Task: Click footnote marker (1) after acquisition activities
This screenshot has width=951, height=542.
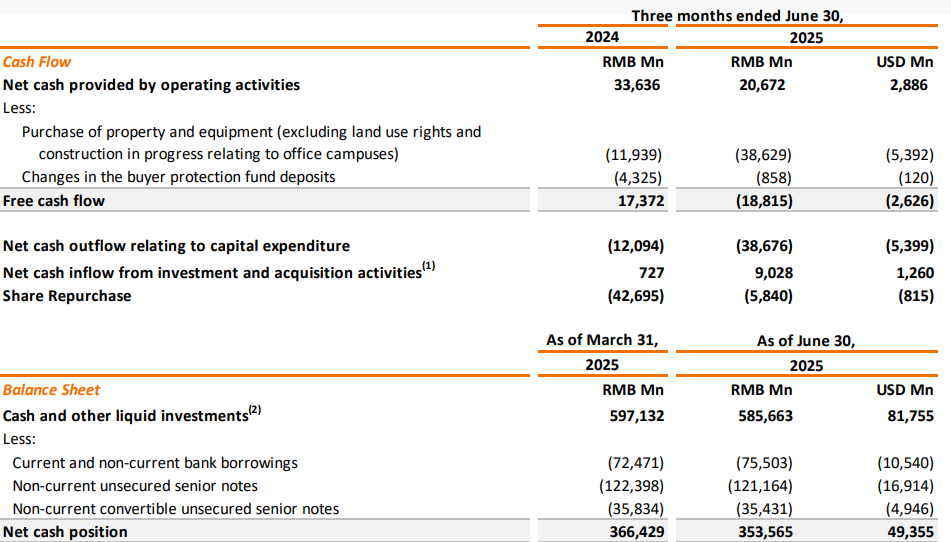Action: point(429,266)
